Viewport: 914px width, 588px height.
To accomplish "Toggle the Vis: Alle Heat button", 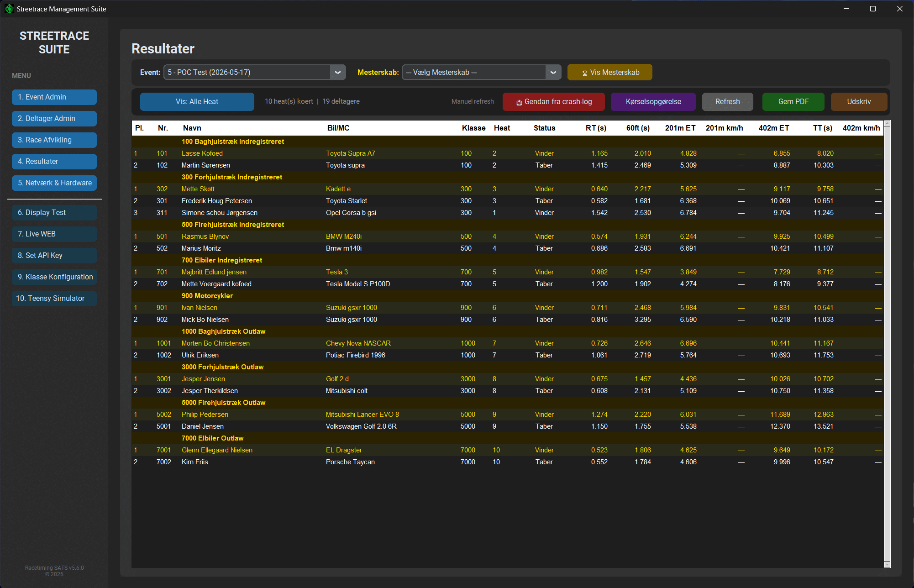I will 197,101.
